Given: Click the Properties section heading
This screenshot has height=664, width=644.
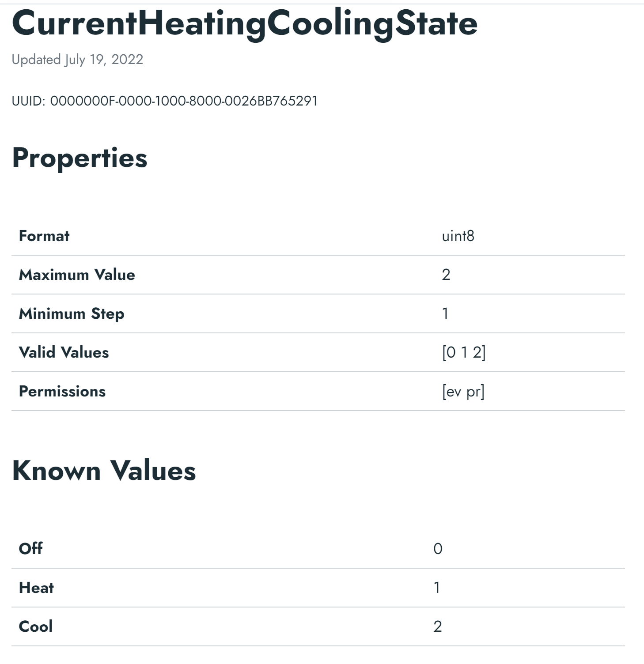Looking at the screenshot, I should (x=80, y=158).
